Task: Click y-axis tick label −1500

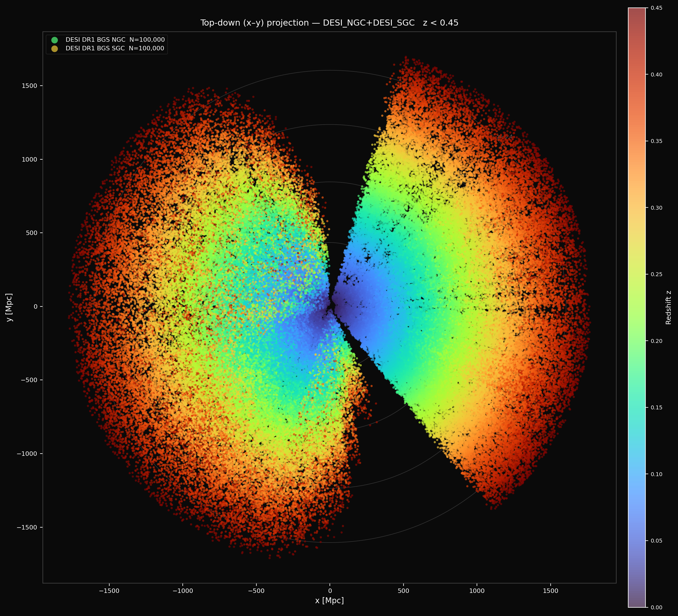Action: [27, 527]
